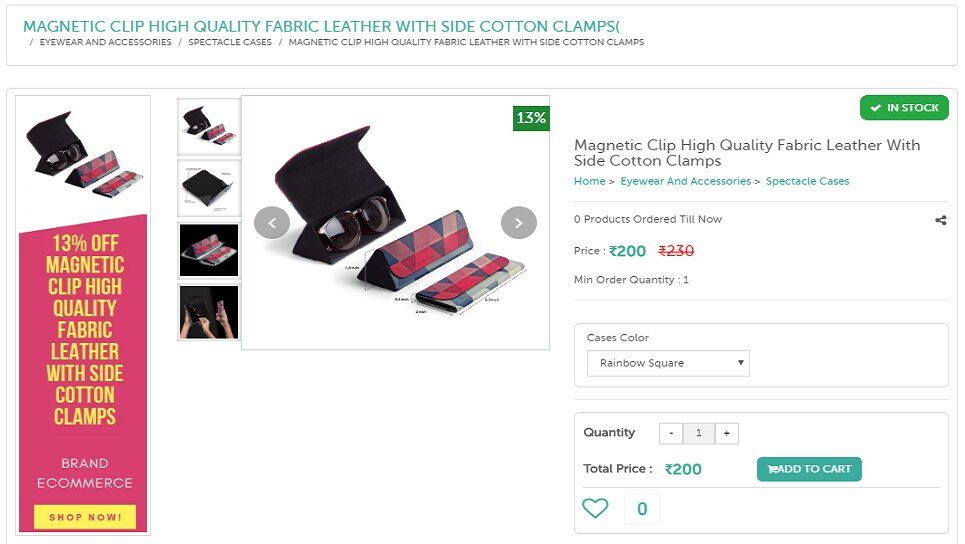Increase quantity with plus button

click(x=727, y=433)
